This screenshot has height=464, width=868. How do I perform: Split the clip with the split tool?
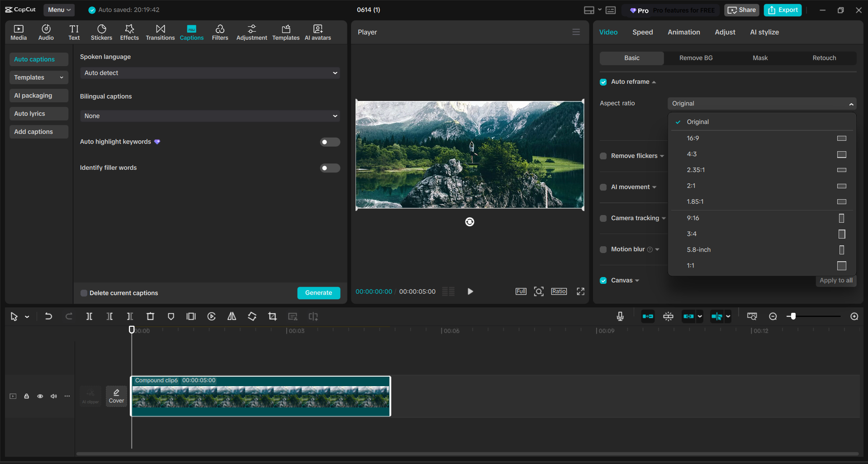(x=89, y=316)
